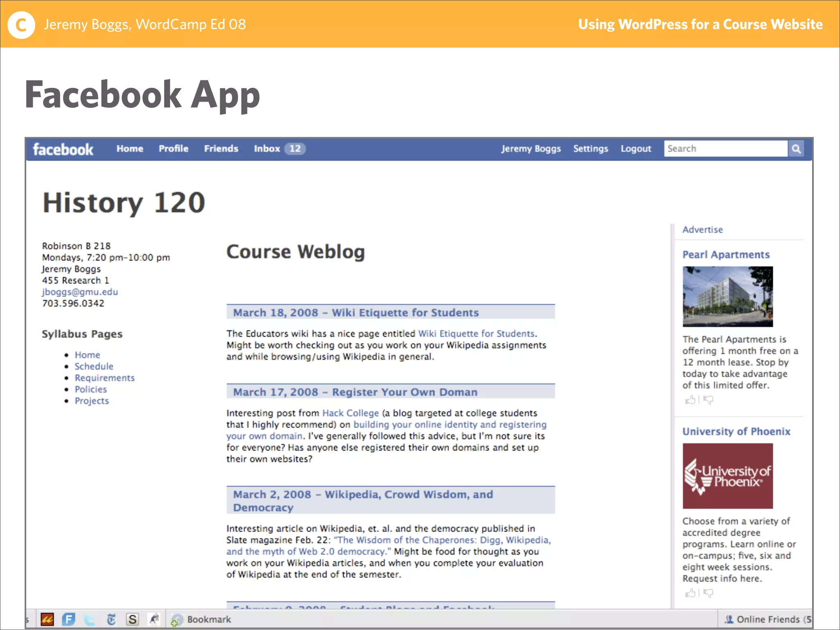The height and width of the screenshot is (630, 840).
Task: Click the Bookmark label in bottom bar
Action: (x=209, y=619)
